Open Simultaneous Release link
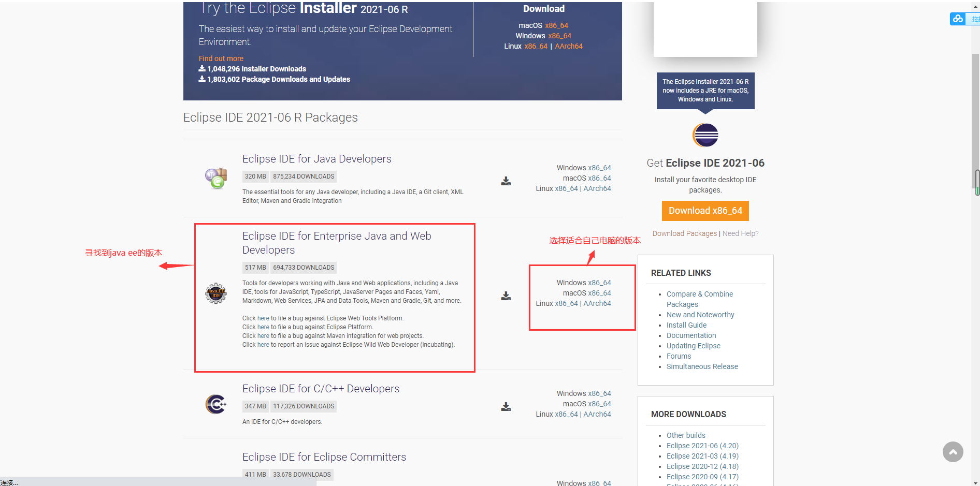980x486 pixels. point(702,366)
